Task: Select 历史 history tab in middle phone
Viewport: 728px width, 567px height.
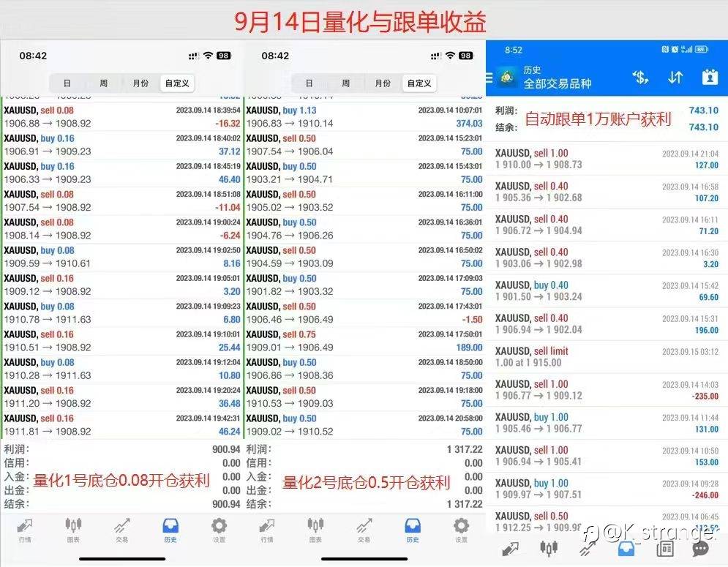Action: point(413,530)
